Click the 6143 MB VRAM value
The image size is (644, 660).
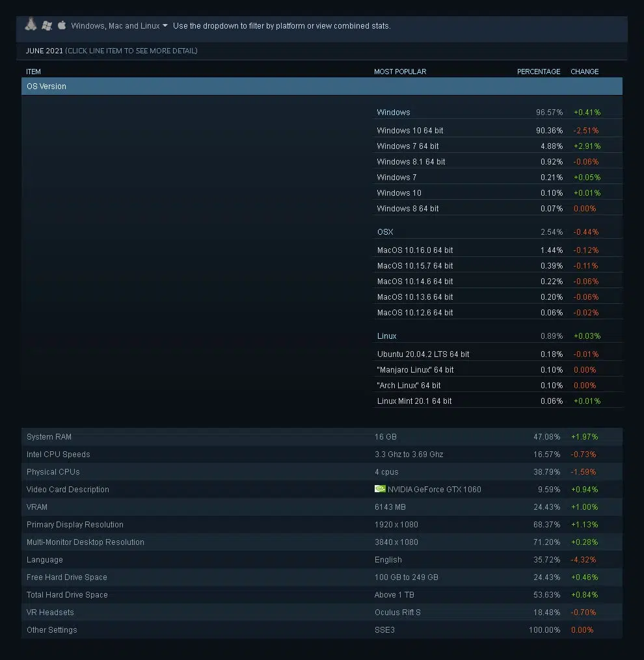[390, 507]
